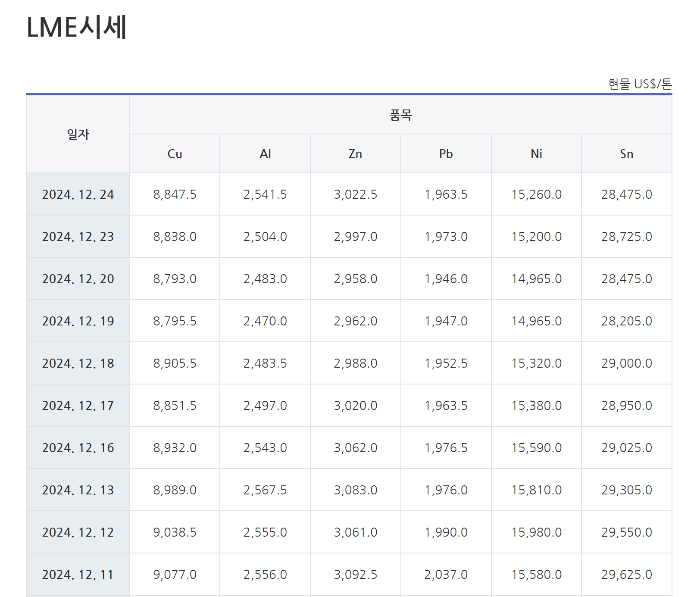Click Al price 2,504.0 for December 23
700x597 pixels.
(265, 237)
